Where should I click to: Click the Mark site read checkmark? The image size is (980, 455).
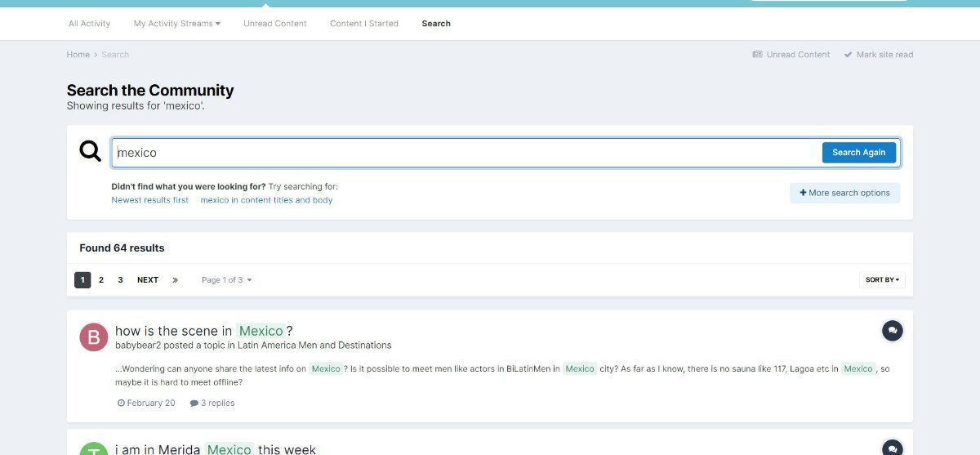(849, 55)
